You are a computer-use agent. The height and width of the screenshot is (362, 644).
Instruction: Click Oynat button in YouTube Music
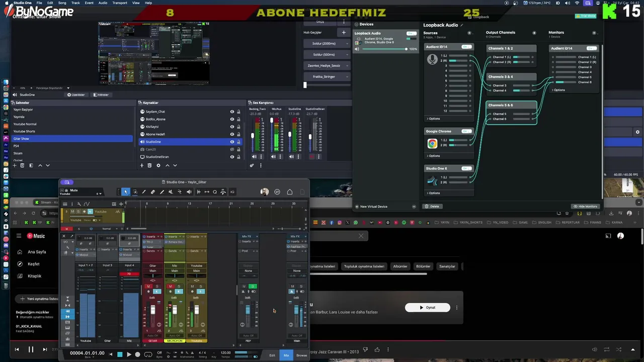(428, 307)
